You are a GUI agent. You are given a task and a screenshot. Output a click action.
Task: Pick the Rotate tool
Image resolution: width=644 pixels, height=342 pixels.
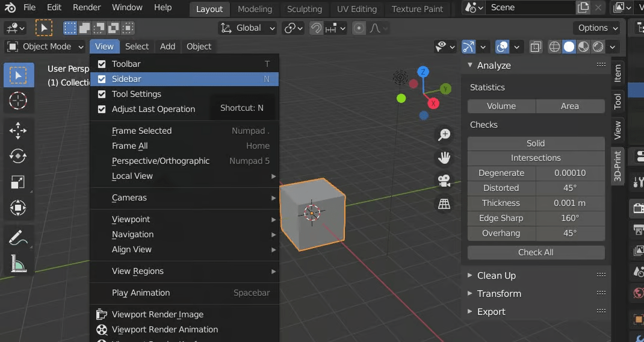click(18, 156)
